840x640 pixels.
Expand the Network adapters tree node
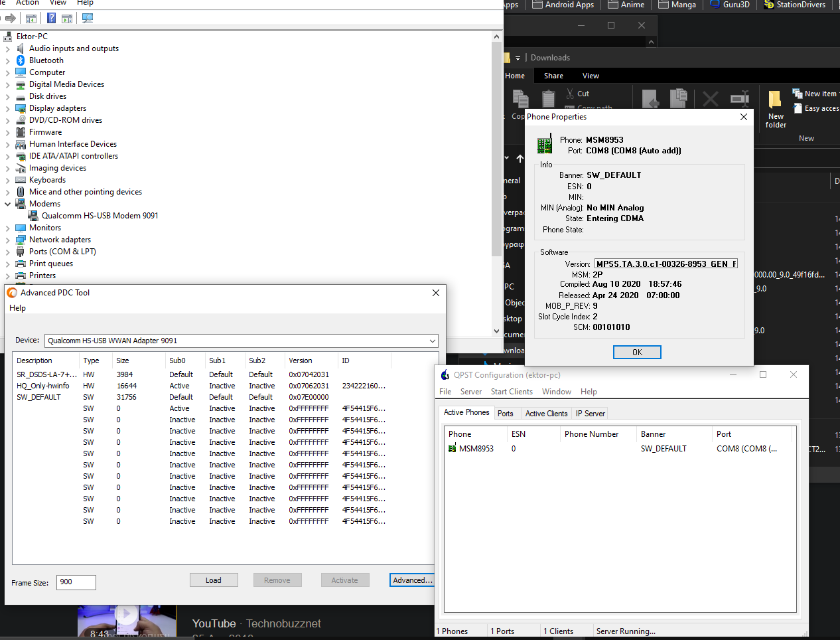point(8,240)
